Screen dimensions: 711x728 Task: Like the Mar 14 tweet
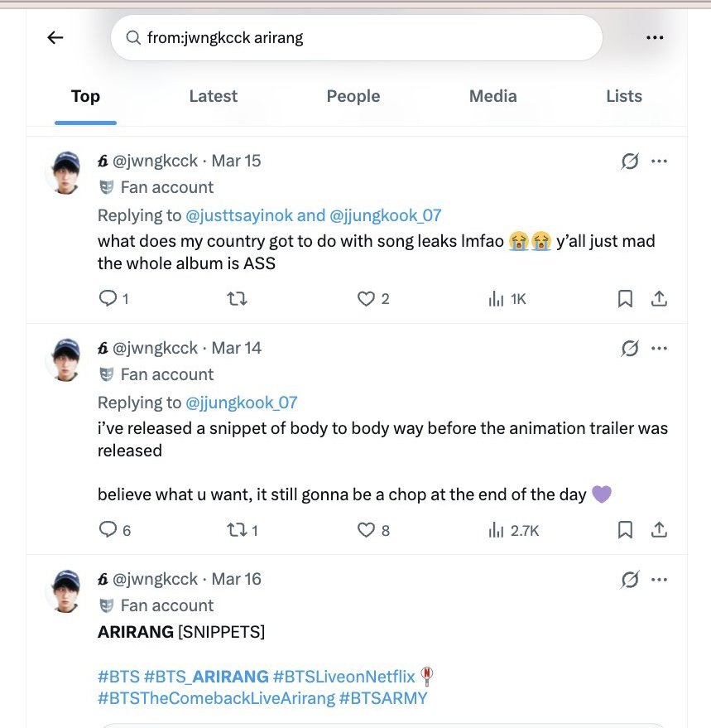pos(366,529)
